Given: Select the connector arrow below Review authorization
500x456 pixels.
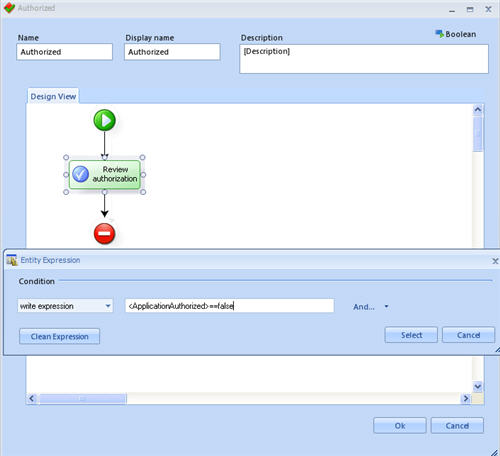Looking at the screenshot, I should [x=104, y=205].
